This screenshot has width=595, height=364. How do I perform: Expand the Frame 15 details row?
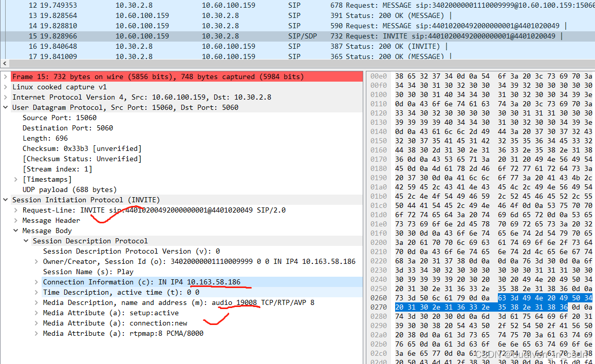click(5, 76)
